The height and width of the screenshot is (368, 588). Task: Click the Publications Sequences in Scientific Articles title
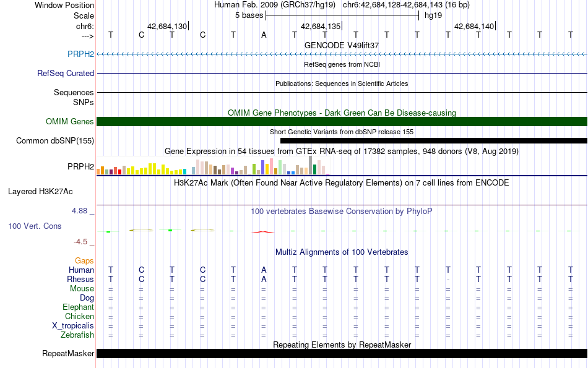point(342,83)
